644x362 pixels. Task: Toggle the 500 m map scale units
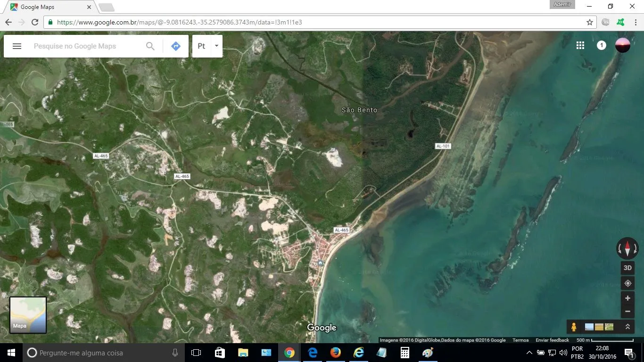click(605, 340)
